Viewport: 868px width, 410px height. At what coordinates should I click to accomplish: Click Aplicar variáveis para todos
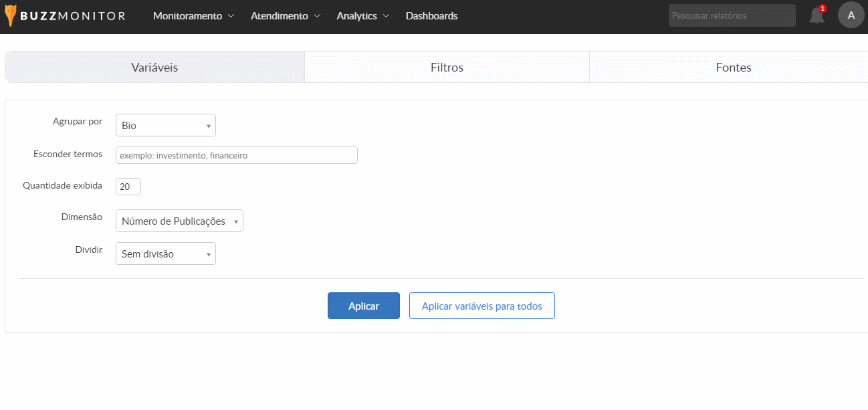(481, 306)
